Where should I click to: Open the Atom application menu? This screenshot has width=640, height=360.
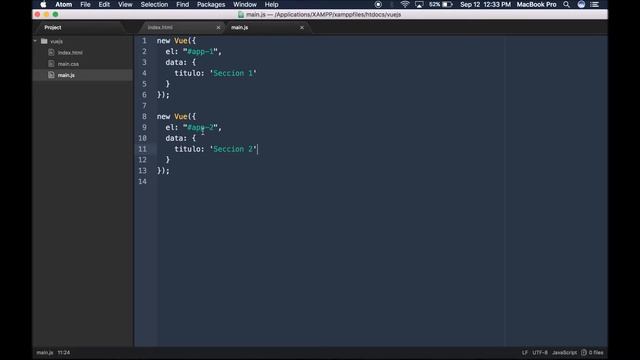pos(64,4)
